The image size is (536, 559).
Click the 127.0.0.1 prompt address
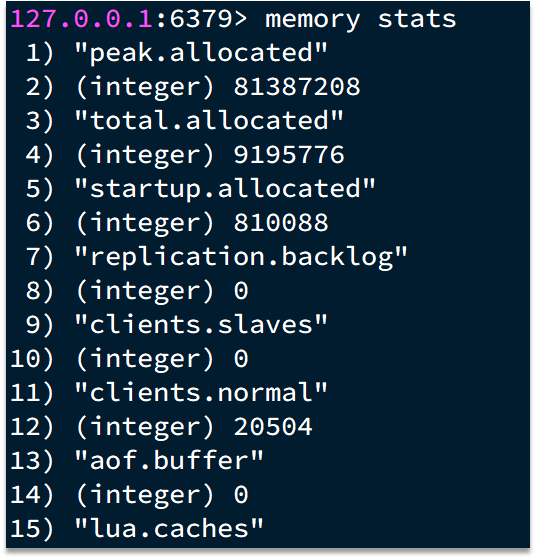82,19
